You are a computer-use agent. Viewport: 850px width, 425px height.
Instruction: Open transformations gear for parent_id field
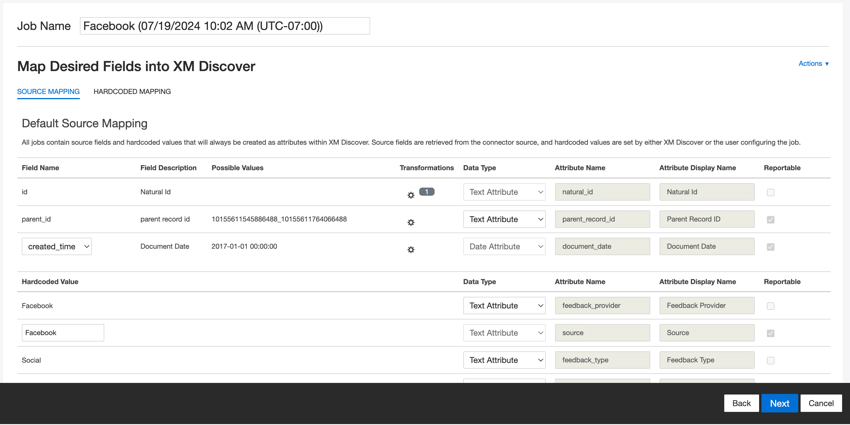411,222
